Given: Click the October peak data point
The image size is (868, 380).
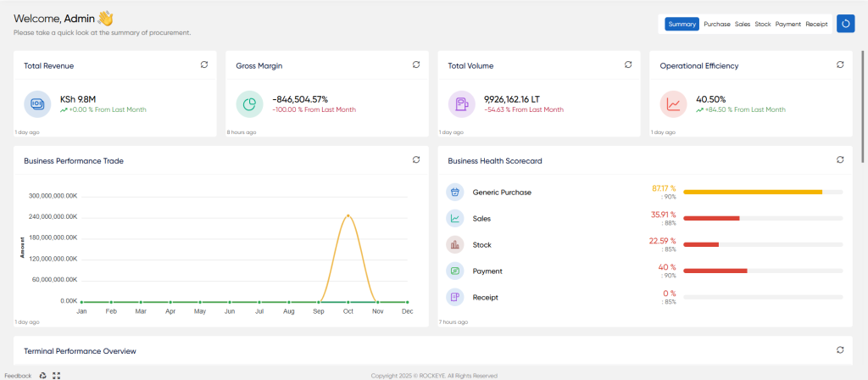Looking at the screenshot, I should (348, 215).
